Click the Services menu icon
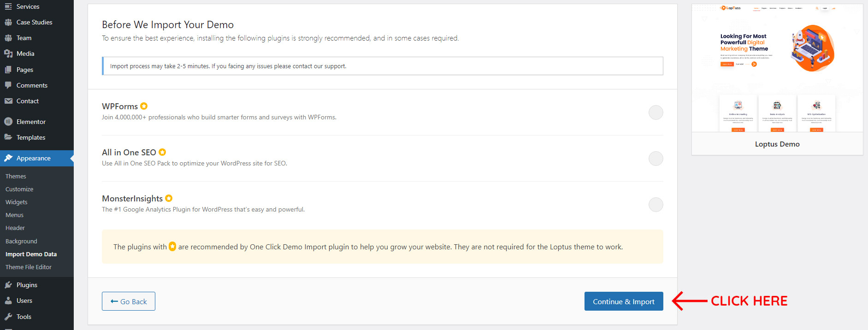The height and width of the screenshot is (330, 868). [x=8, y=6]
